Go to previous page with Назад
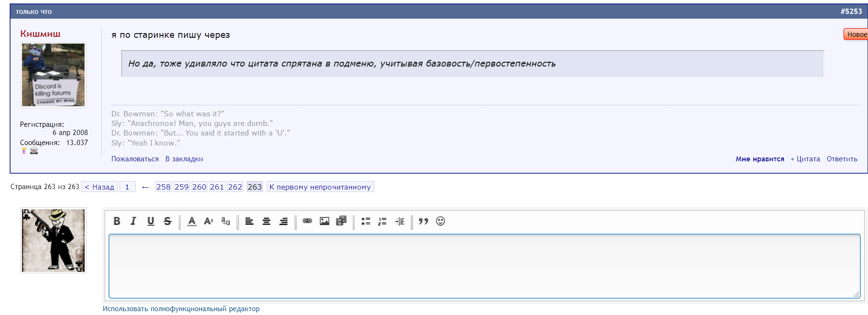868x315 pixels. [x=99, y=187]
